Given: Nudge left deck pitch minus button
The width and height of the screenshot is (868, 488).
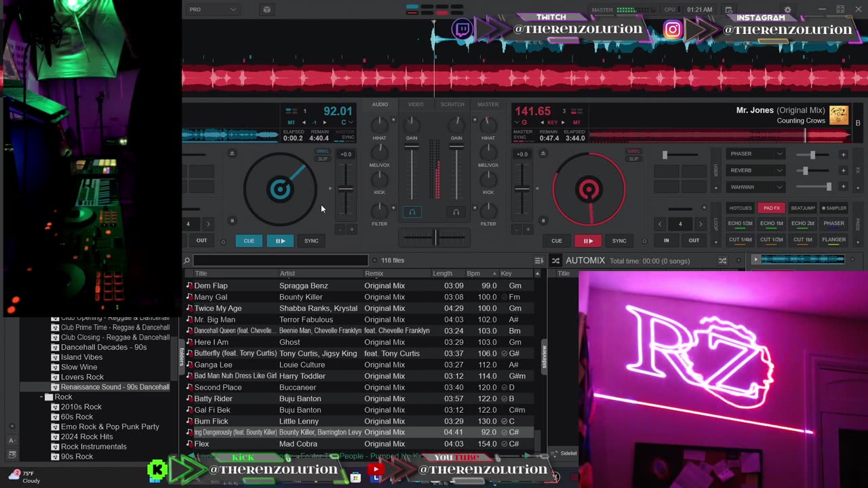Looking at the screenshot, I should point(340,230).
